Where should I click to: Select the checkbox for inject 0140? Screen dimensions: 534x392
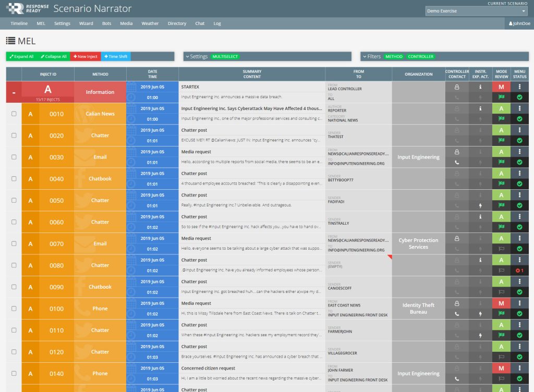click(x=14, y=373)
